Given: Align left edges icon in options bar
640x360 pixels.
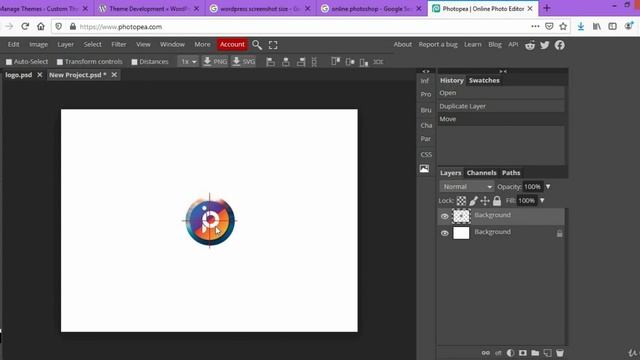Looking at the screenshot, I should tap(270, 62).
